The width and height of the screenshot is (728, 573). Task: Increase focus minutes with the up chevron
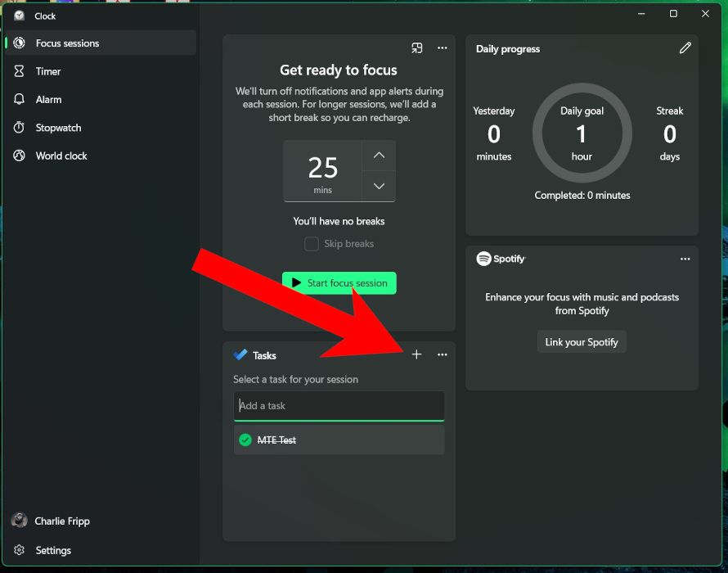378,155
